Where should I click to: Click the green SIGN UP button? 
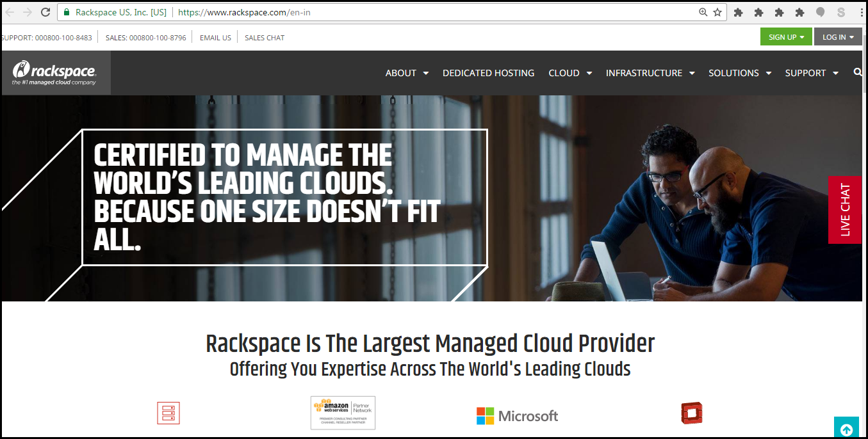(x=786, y=36)
